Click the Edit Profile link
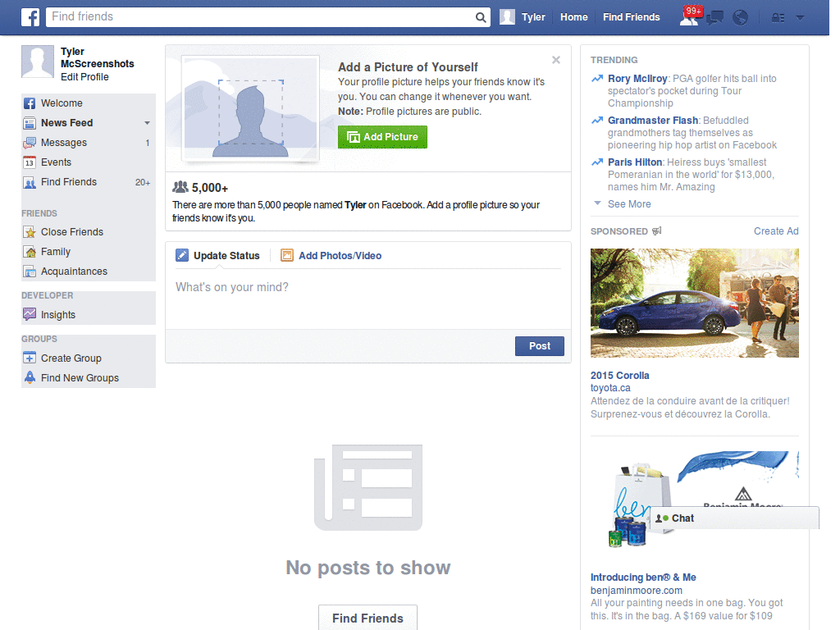 [84, 77]
